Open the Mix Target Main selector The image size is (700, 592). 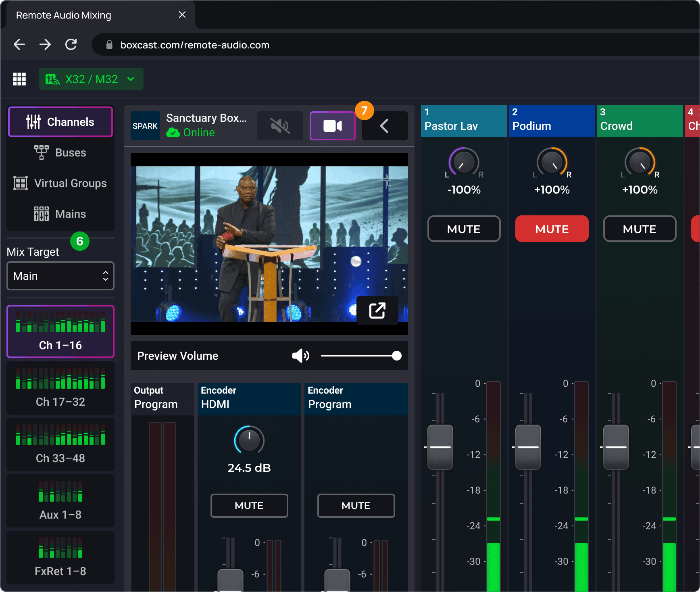pyautogui.click(x=60, y=276)
